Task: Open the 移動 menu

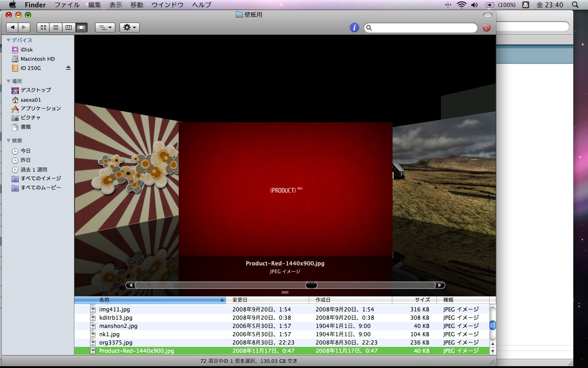Action: (137, 5)
